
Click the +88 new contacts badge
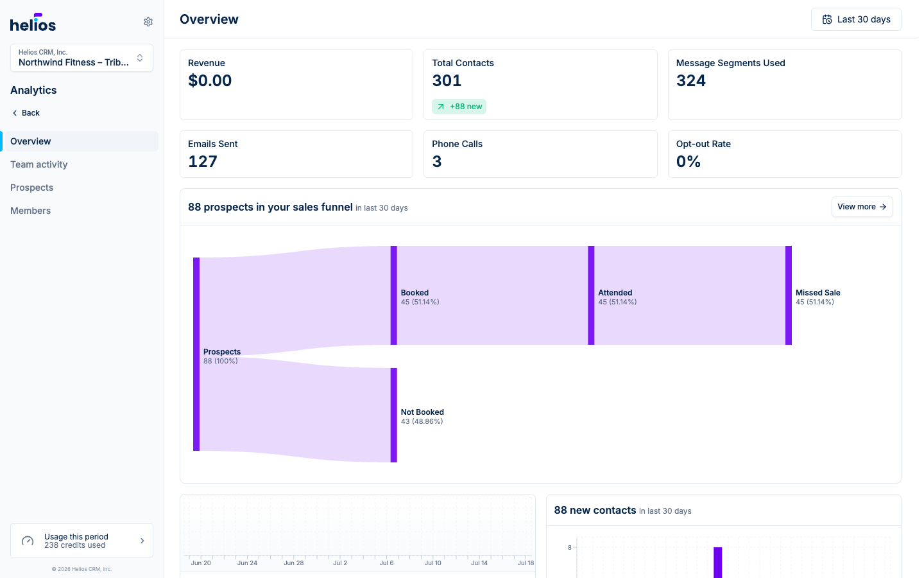coord(459,107)
